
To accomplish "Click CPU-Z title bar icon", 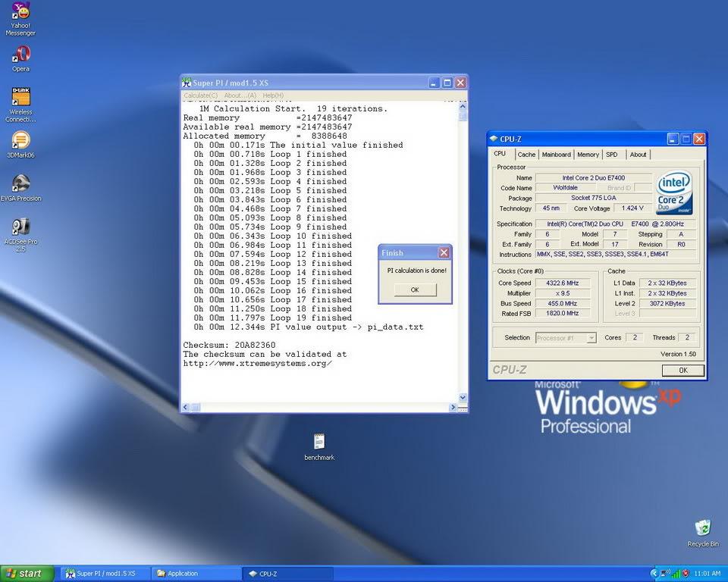I will tap(494, 139).
